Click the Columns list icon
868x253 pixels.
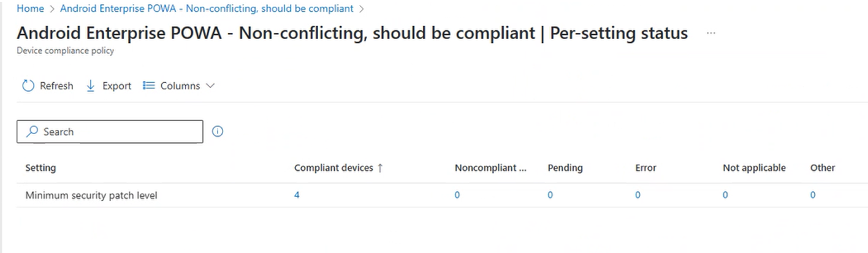tap(148, 86)
